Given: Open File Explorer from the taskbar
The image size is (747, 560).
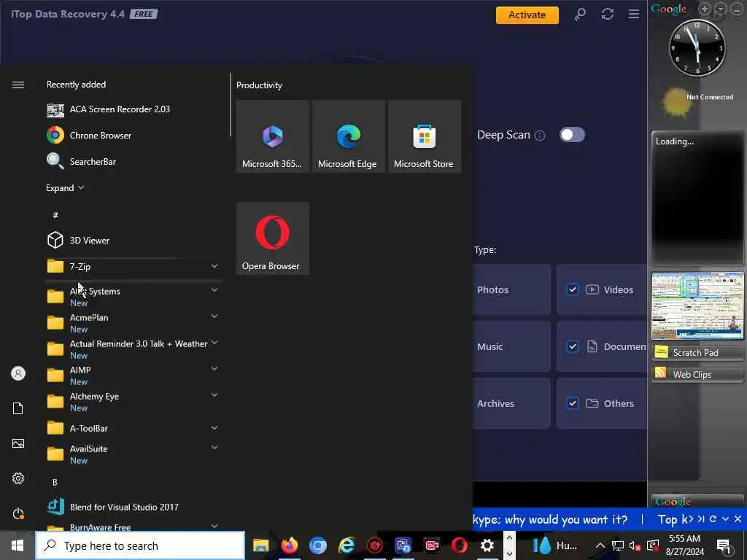Looking at the screenshot, I should 260,545.
